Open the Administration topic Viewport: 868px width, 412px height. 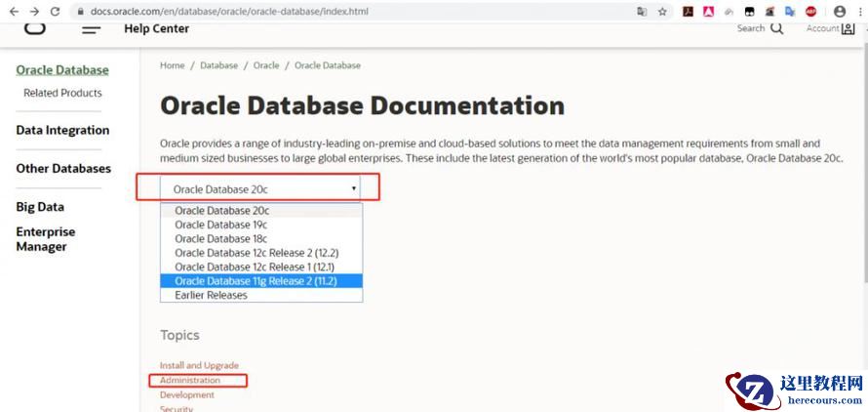[x=190, y=381]
